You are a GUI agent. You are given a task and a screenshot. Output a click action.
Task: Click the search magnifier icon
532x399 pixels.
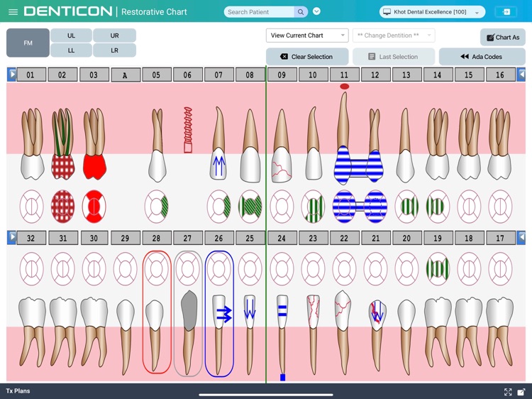(x=301, y=12)
